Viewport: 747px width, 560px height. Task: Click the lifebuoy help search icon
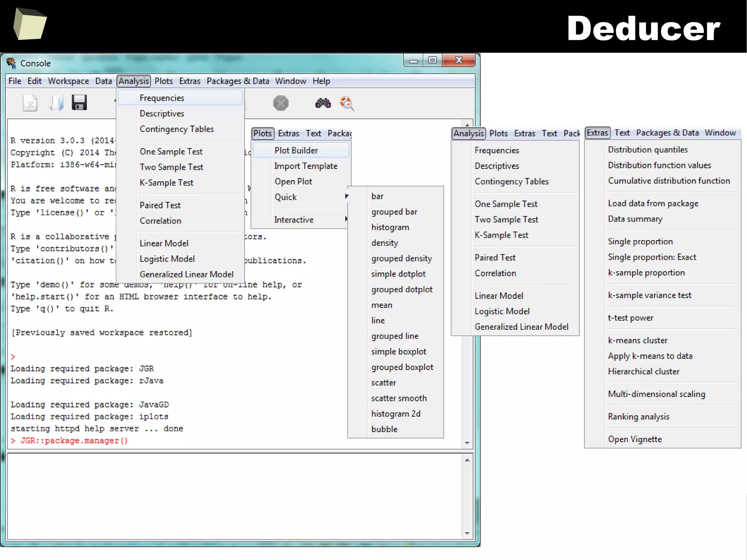(x=347, y=103)
